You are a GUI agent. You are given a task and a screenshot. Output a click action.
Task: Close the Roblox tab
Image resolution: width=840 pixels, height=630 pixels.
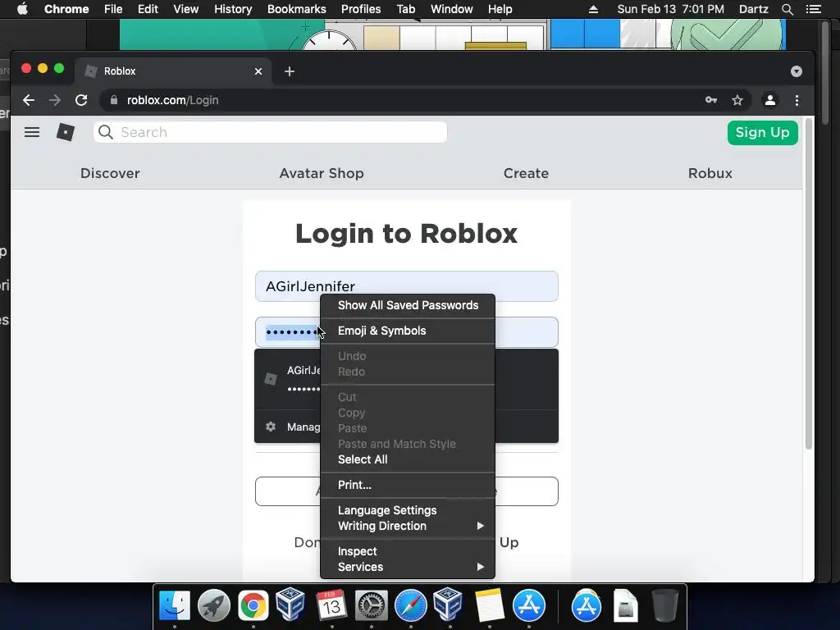tap(258, 71)
